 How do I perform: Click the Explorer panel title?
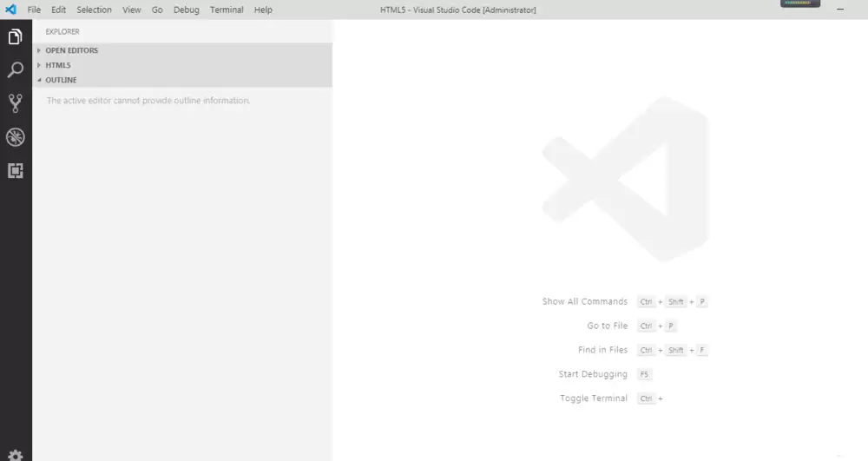click(x=62, y=31)
